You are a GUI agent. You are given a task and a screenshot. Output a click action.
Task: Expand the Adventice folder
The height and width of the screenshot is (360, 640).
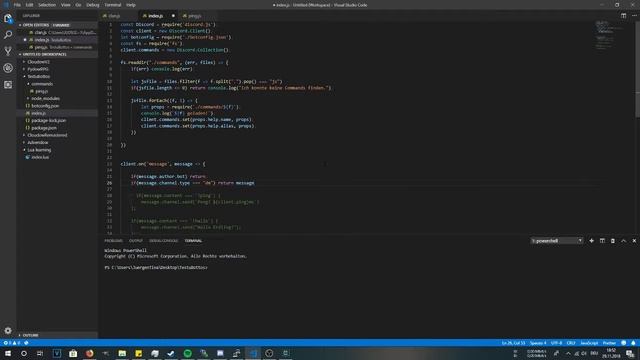(57, 142)
